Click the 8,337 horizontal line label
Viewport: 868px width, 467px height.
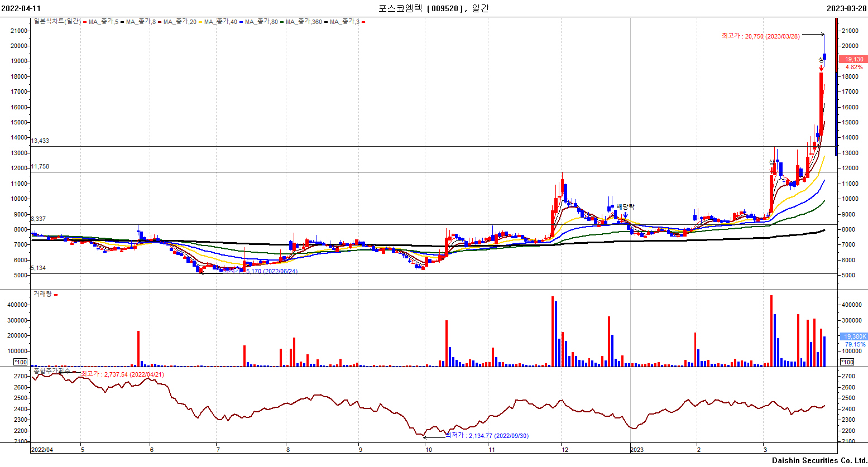coord(39,219)
